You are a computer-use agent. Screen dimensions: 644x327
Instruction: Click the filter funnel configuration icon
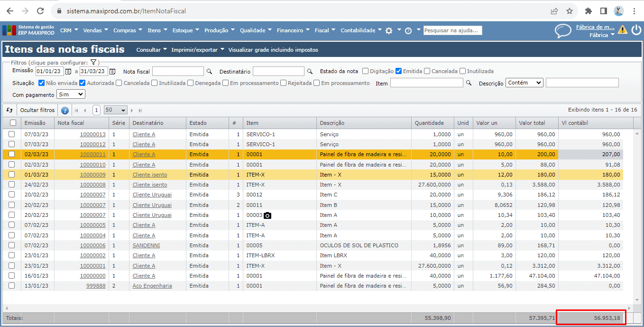[93, 62]
